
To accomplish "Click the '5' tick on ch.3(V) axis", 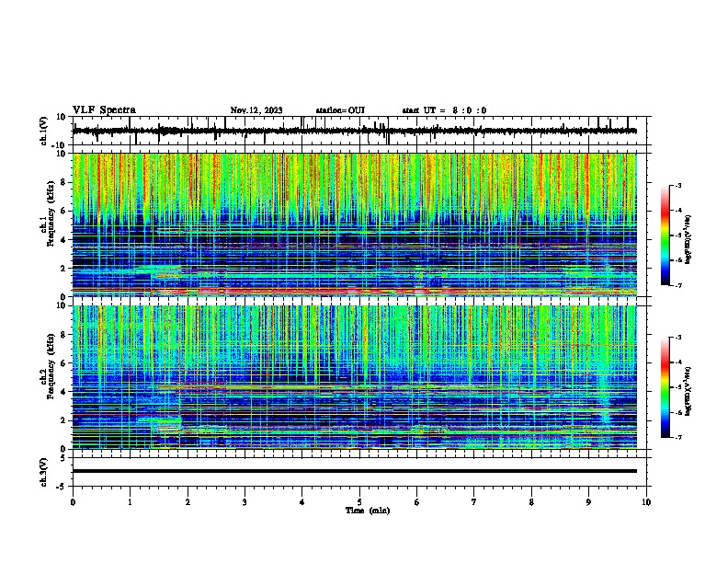I will (x=64, y=458).
